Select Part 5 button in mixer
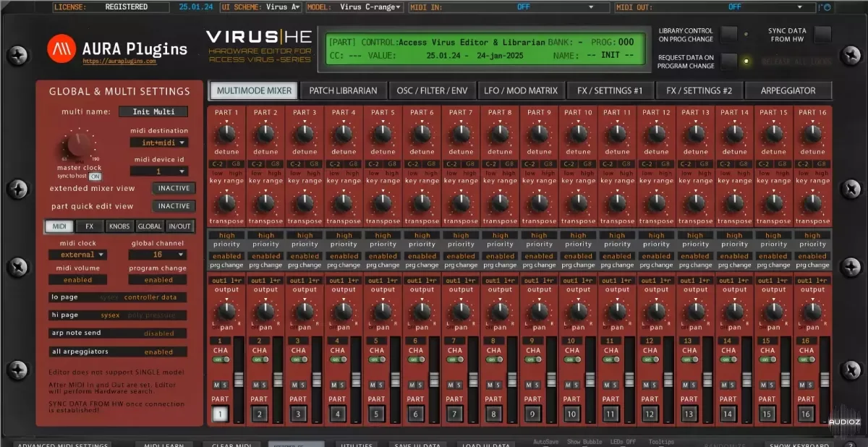868x447 pixels. (x=377, y=414)
